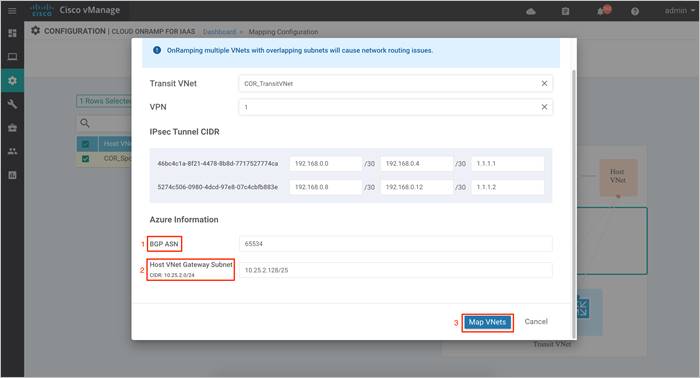The image size is (700, 378).
Task: Open the Dashboard sidebar icon
Action: (12, 33)
